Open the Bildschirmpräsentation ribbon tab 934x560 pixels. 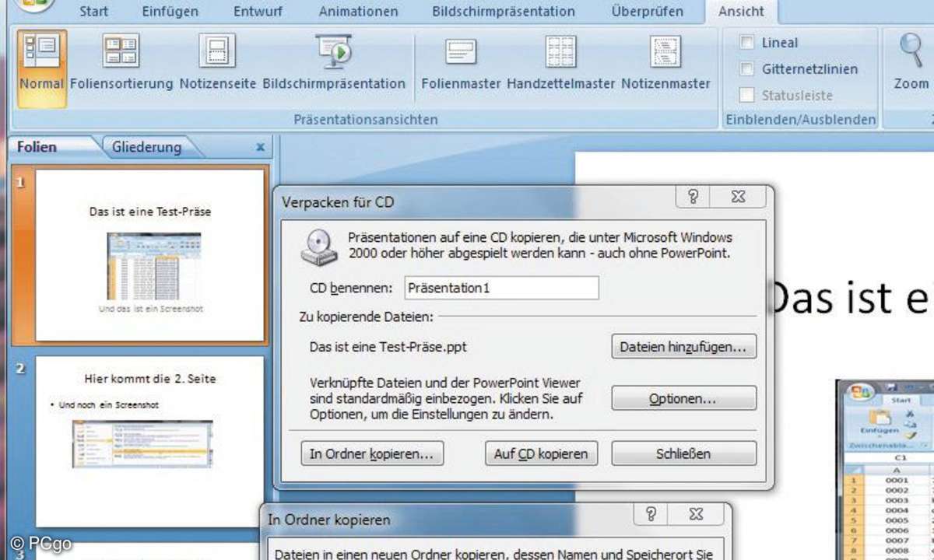coord(504,12)
